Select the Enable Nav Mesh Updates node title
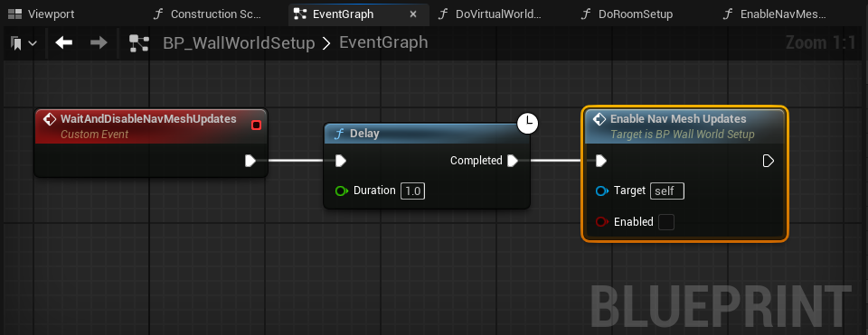This screenshot has height=335, width=868. click(x=678, y=119)
